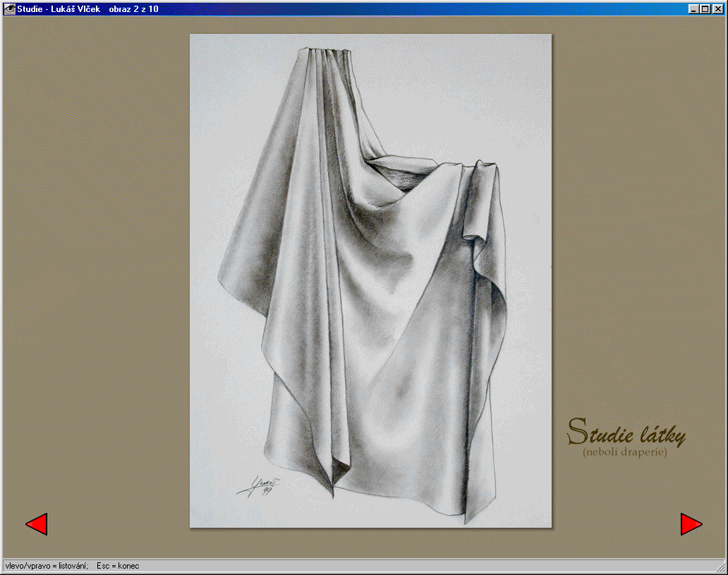Viewport: 728px width, 575px height.
Task: Click the "obraz 2 z 10" counter
Action: [133, 8]
